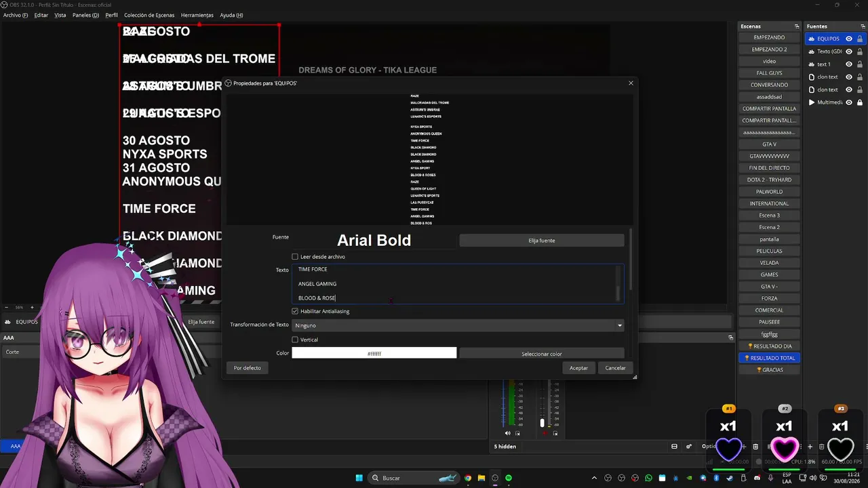Click the 'Seleccionar color' button

pyautogui.click(x=542, y=353)
